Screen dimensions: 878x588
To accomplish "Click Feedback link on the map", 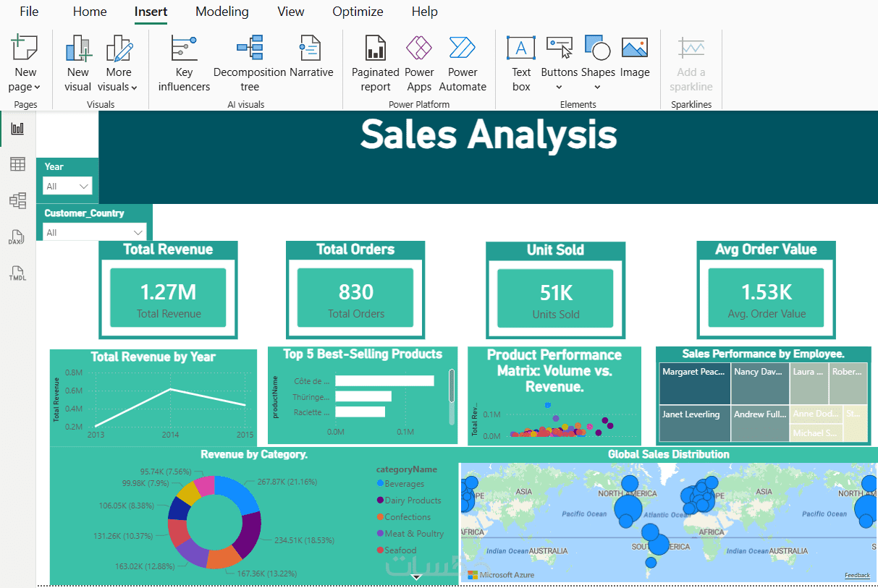I will tap(857, 576).
